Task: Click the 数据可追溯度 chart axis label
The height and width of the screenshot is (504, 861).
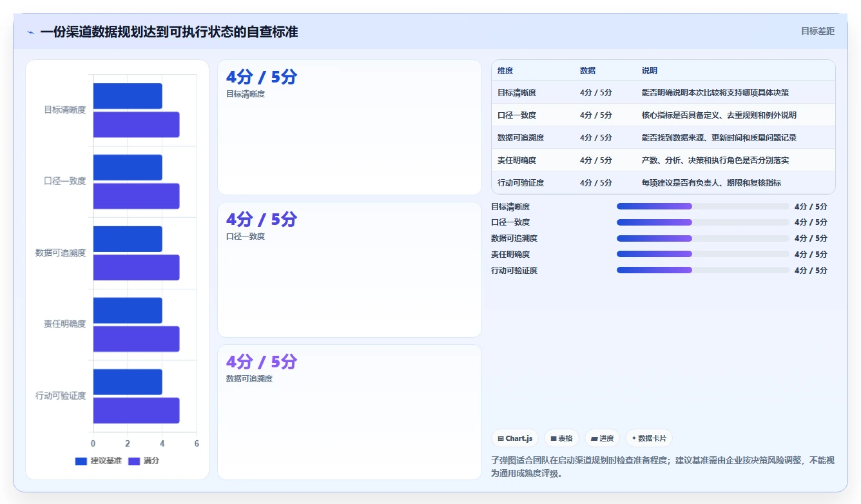Action: (61, 253)
